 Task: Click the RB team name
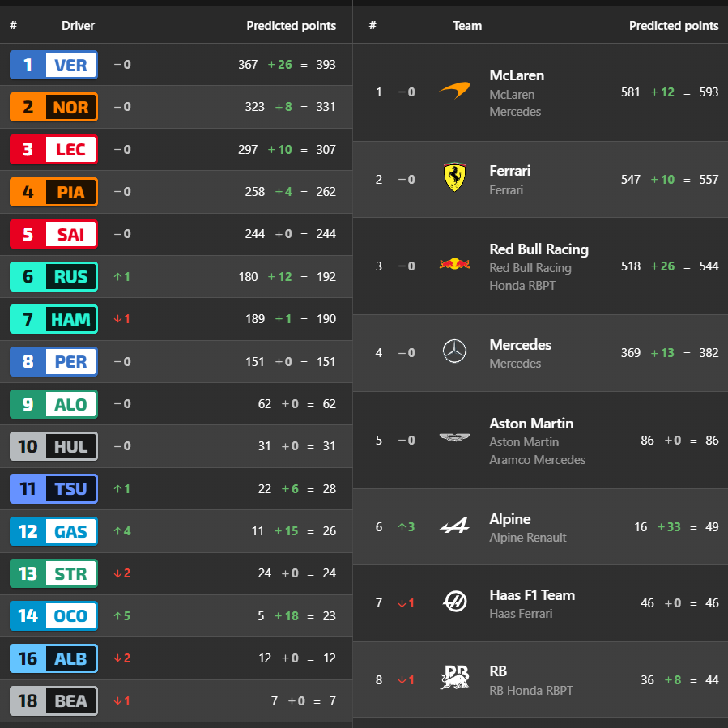[x=498, y=671]
